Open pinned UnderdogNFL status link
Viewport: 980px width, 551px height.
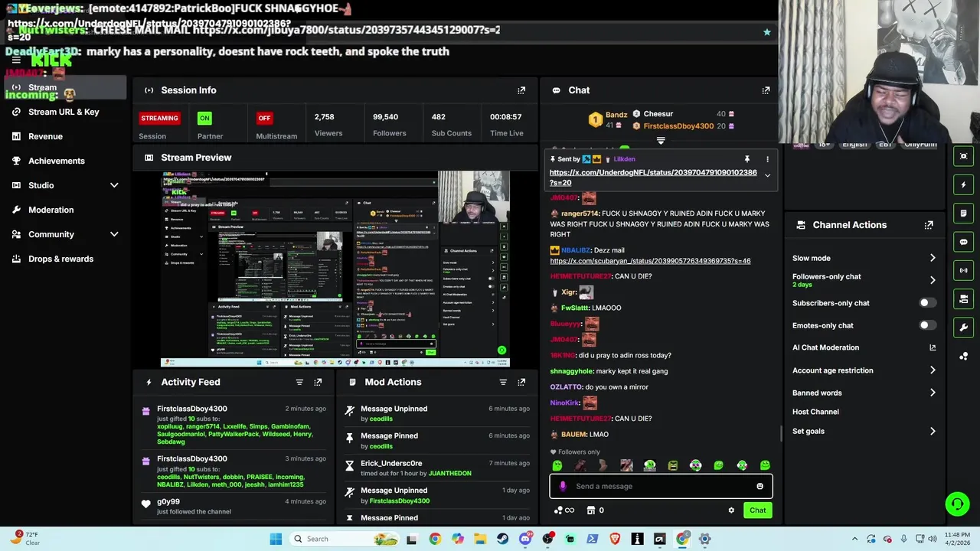[653, 178]
